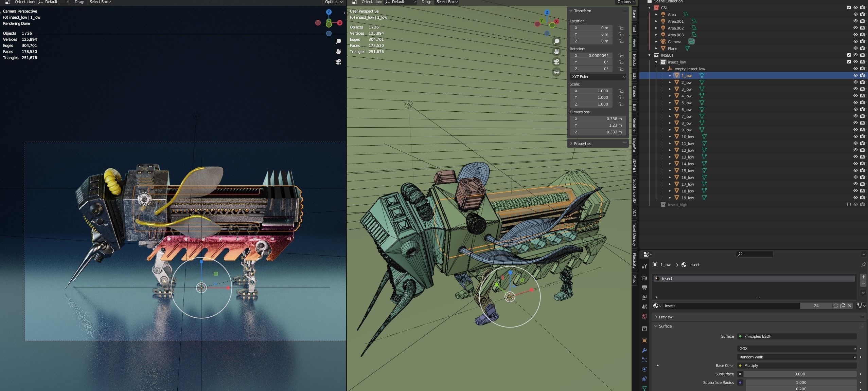Open the Scene properties tab

click(x=644, y=307)
